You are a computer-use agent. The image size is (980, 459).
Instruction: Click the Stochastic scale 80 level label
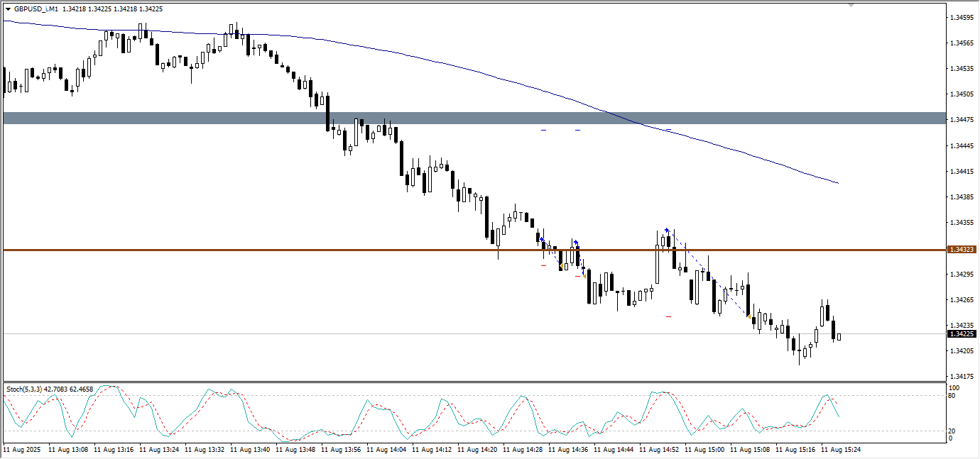coord(954,396)
